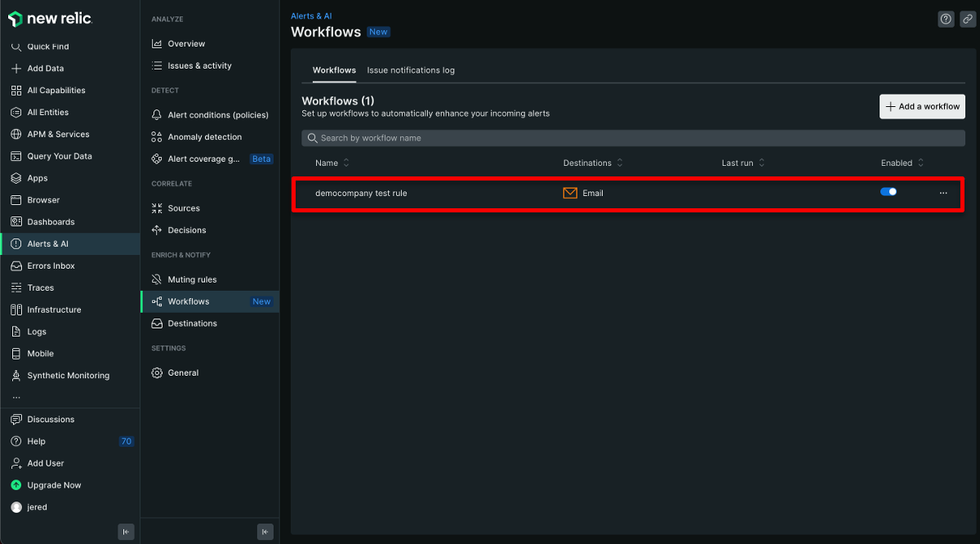Click the Email destination icon
Viewport: 980px width, 544px height.
click(568, 193)
